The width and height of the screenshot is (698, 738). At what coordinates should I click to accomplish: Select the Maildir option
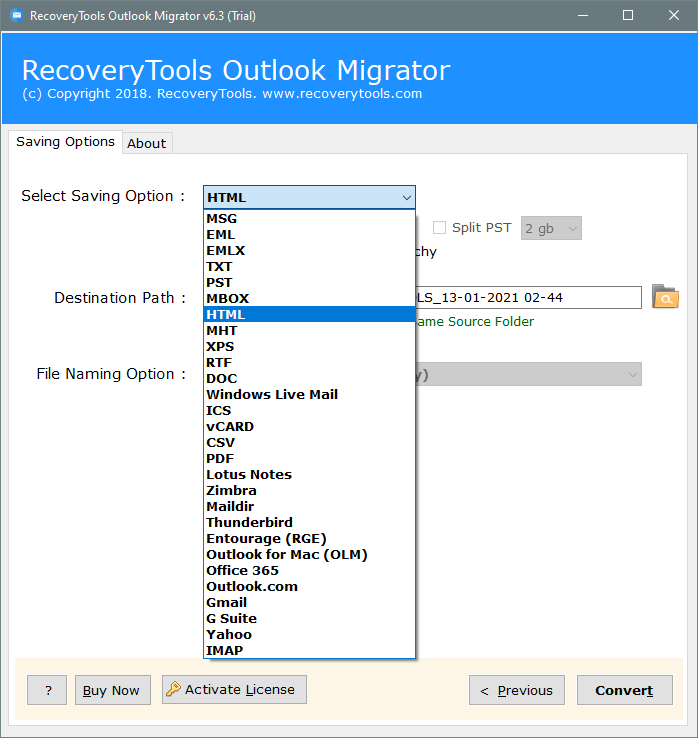[309, 506]
